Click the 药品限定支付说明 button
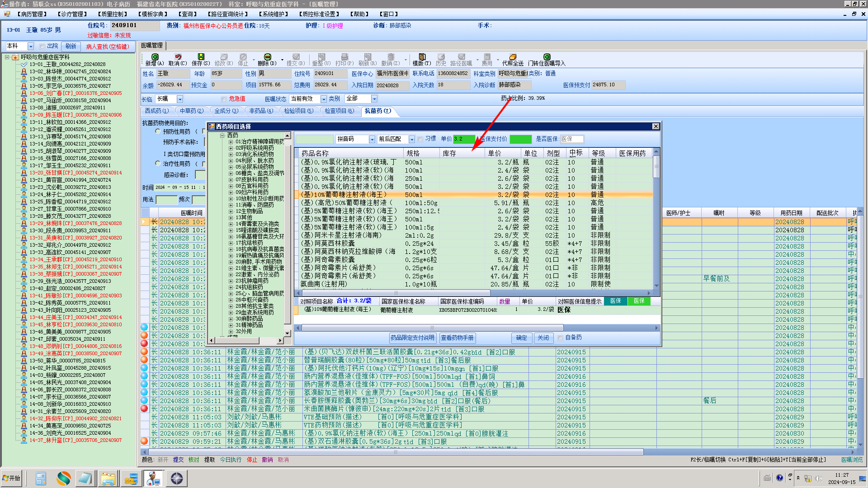Viewport: 868px width, 488px height. pyautogui.click(x=412, y=338)
